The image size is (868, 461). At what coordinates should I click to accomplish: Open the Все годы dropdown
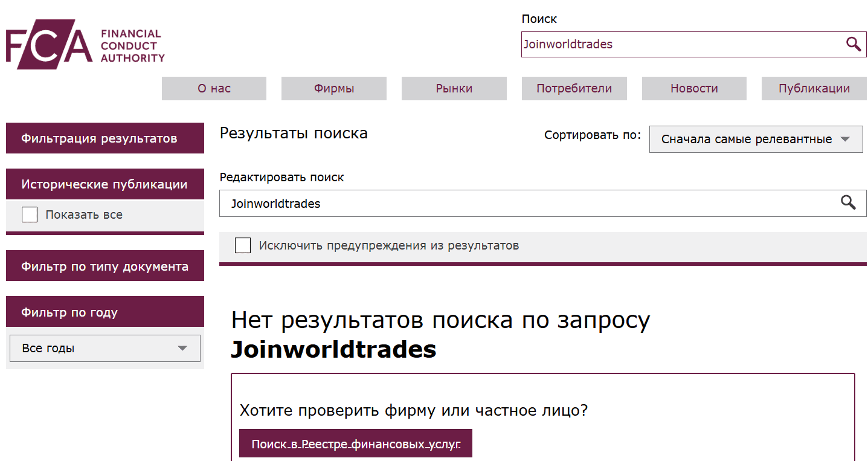104,348
